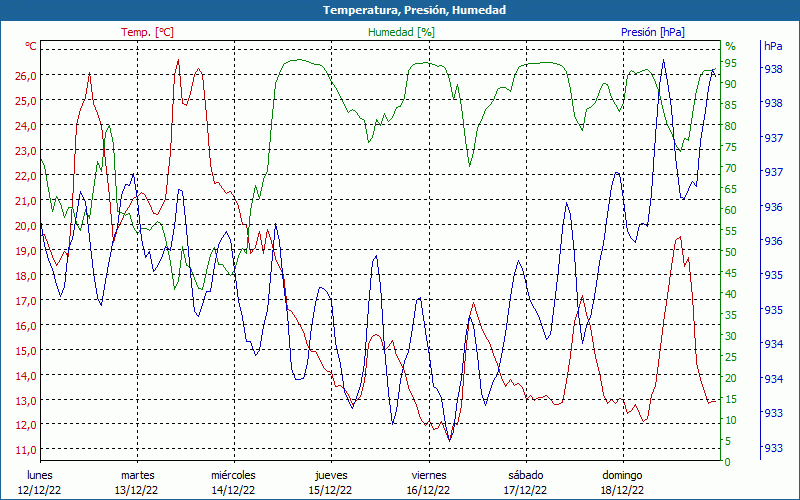Click the green '80' humidity axis value

pos(731,126)
